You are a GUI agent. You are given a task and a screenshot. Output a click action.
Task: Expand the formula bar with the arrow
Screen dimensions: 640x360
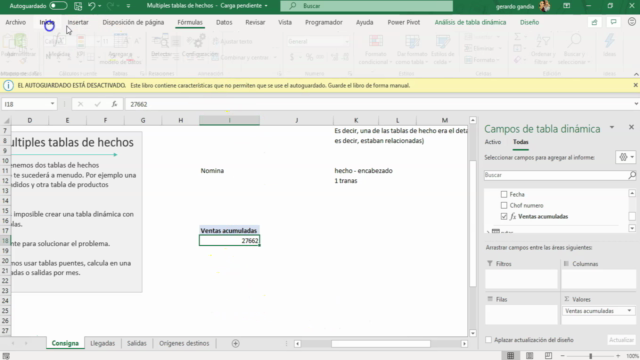636,104
